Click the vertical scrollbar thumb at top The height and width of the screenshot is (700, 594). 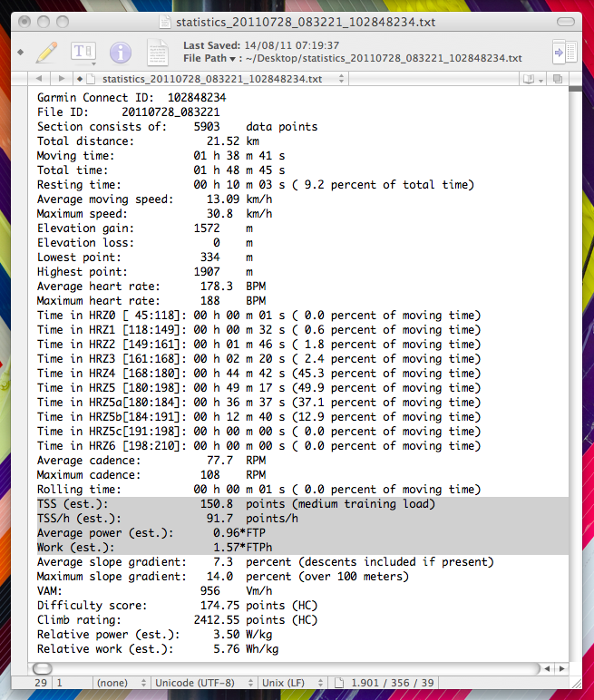[575, 89]
